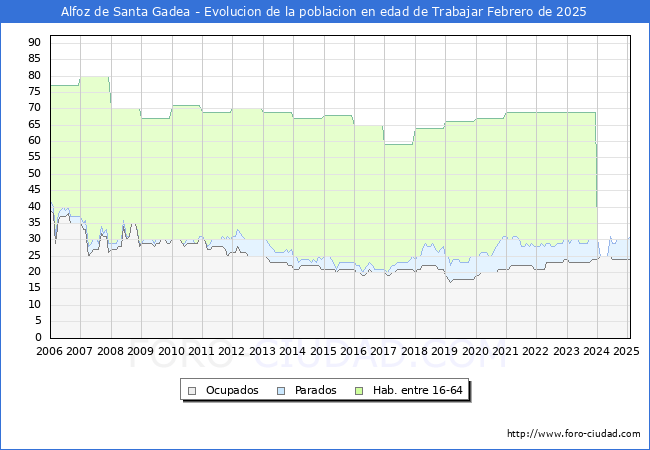Click the 2022 x-axis year label
The height and width of the screenshot is (450, 650).
(x=536, y=351)
